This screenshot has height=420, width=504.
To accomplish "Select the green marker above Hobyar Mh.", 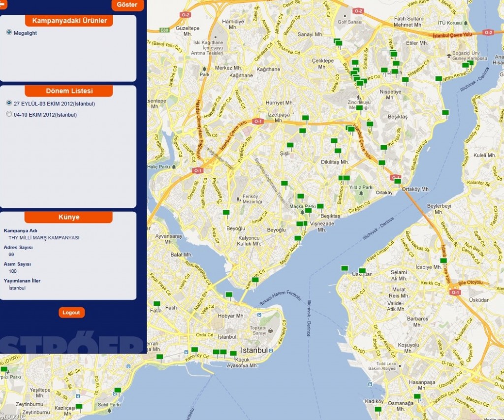I will (229, 294).
